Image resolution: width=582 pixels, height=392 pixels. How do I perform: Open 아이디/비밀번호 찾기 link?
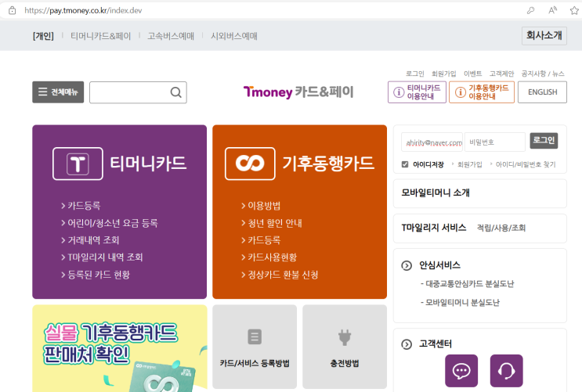click(x=526, y=164)
